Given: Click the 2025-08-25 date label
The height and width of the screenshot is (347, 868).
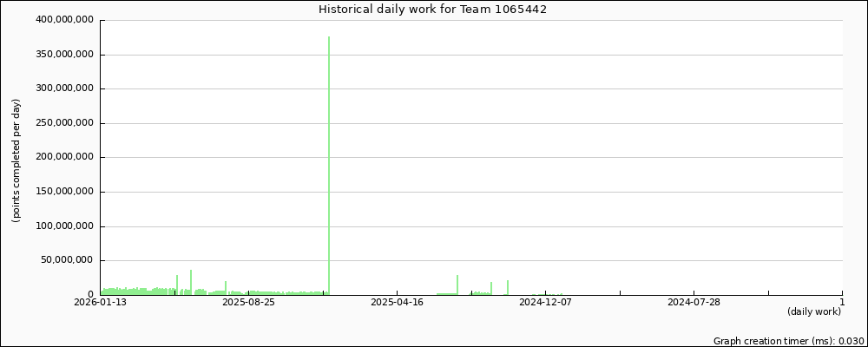Looking at the screenshot, I should (248, 302).
